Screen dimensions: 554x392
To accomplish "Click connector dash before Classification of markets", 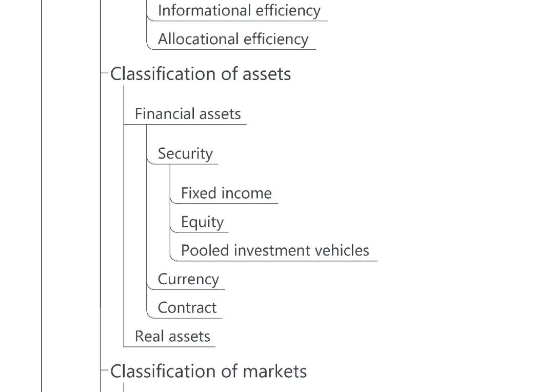I will pos(105,370).
